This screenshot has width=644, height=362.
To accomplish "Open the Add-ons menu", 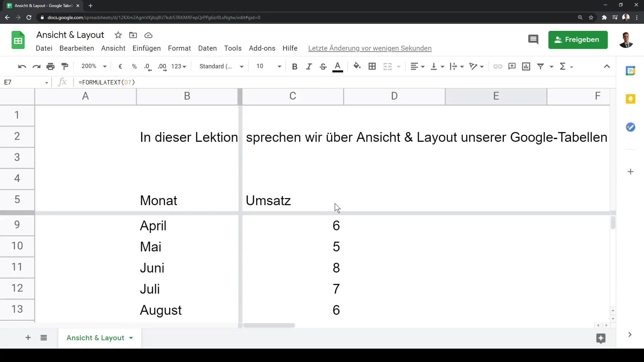I will [262, 48].
